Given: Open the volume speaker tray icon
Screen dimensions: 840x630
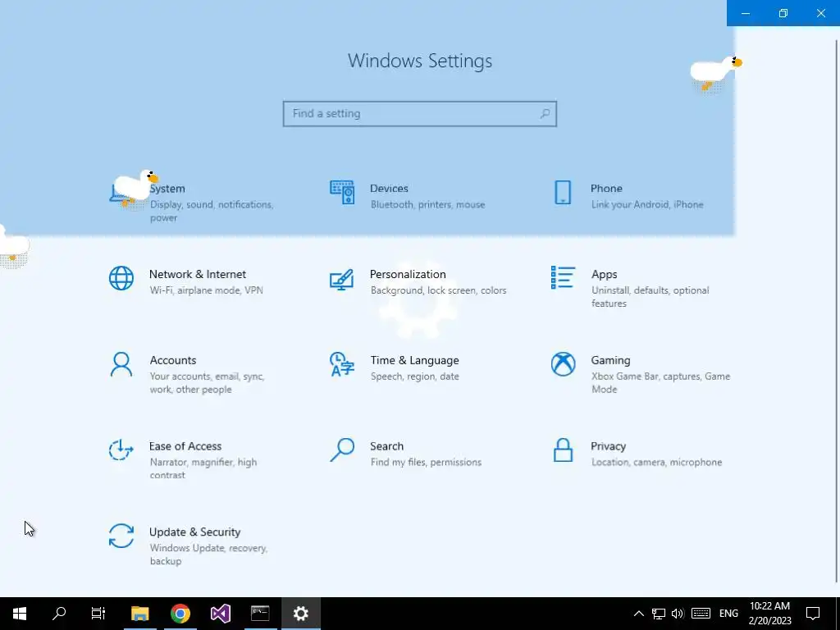Looking at the screenshot, I should [678, 614].
